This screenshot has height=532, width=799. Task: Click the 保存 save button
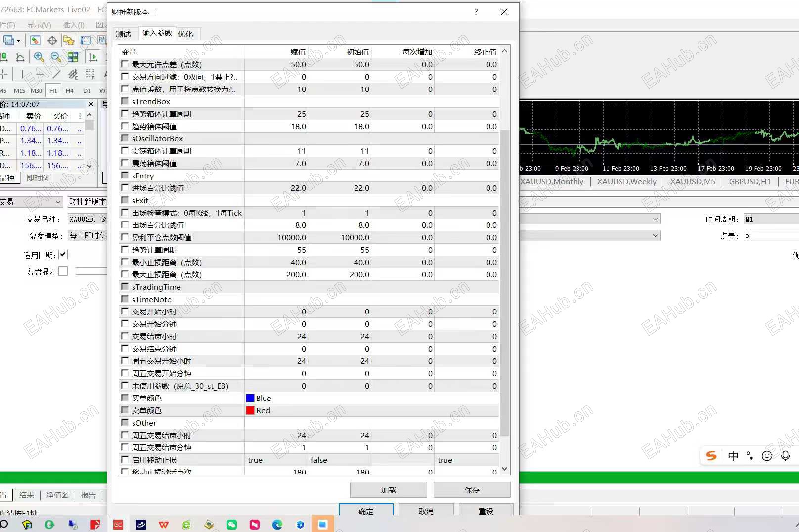[472, 489]
